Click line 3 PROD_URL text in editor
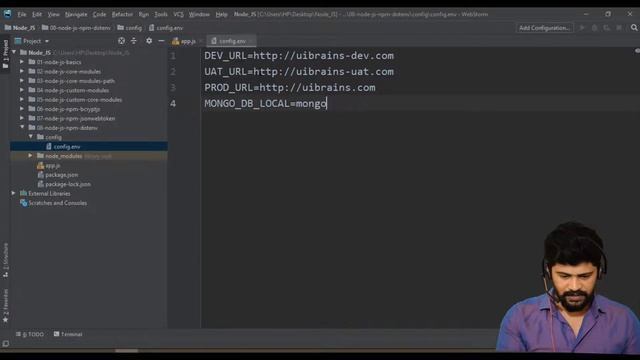The height and width of the screenshot is (360, 640). pos(290,87)
